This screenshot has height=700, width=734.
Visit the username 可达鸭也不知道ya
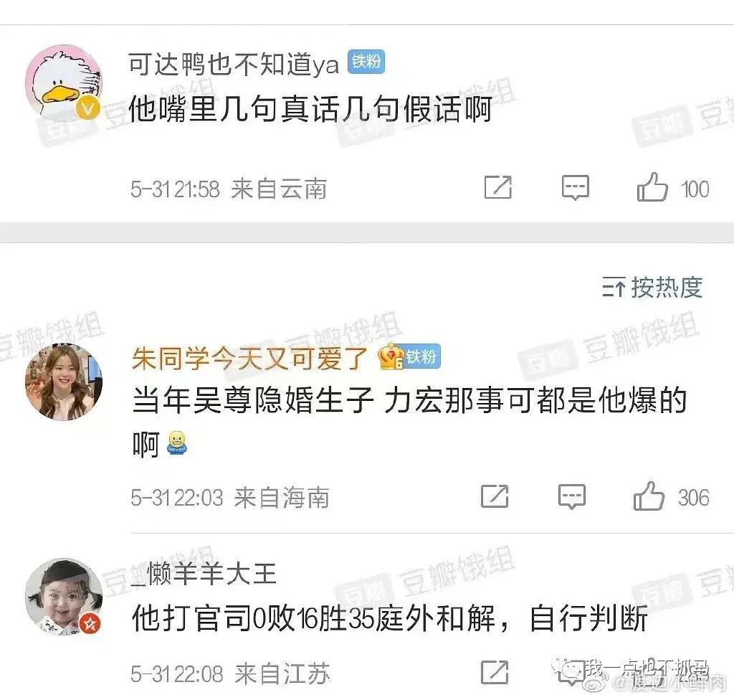[x=234, y=64]
